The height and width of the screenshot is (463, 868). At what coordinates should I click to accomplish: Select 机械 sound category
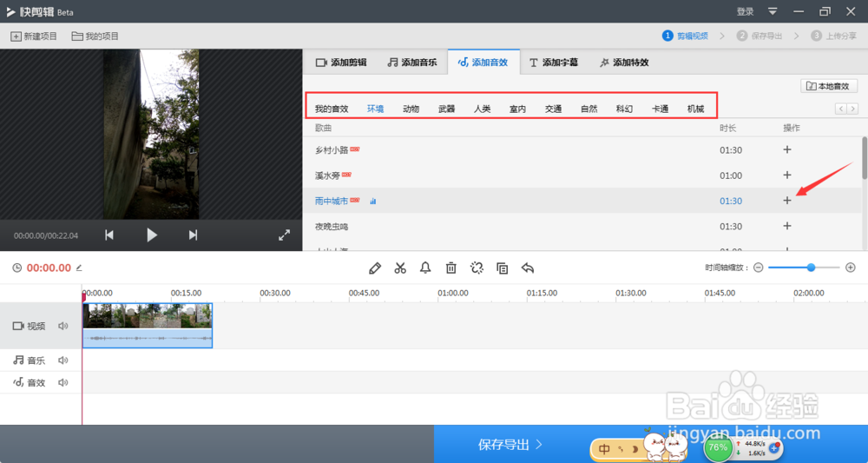696,109
